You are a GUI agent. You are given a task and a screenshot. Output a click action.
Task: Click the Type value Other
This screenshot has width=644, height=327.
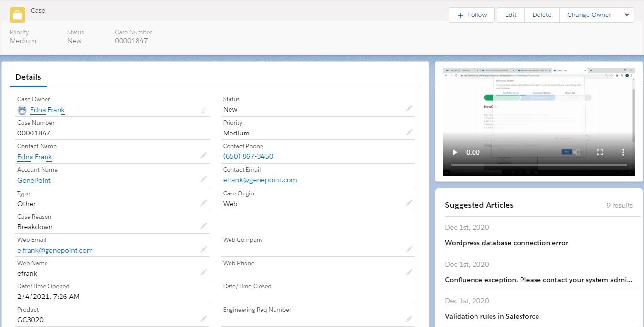tap(27, 204)
